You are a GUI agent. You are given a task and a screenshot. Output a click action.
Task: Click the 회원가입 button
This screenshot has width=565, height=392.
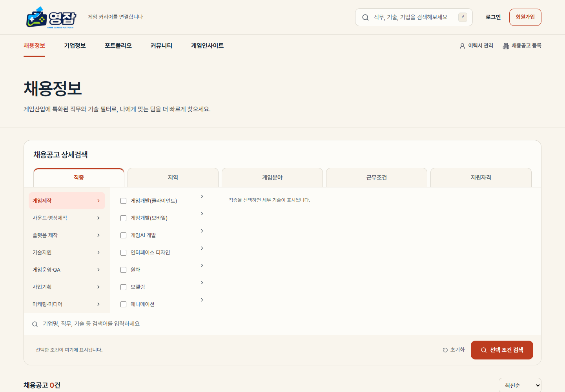point(525,17)
